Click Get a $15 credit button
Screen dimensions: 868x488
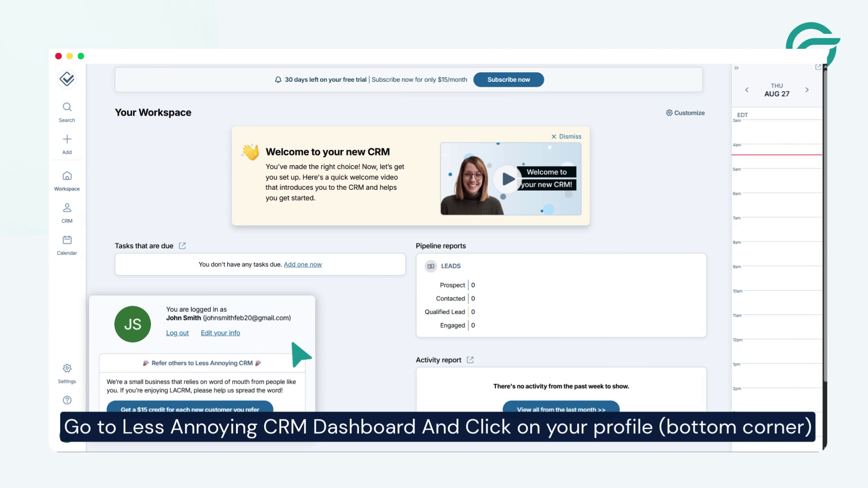[x=190, y=407]
